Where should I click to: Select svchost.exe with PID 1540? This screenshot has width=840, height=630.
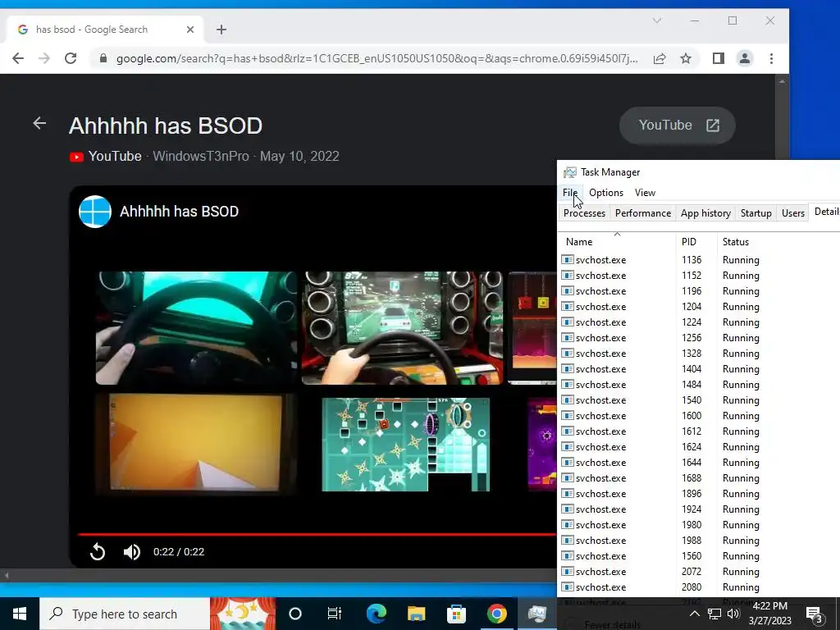(x=699, y=400)
